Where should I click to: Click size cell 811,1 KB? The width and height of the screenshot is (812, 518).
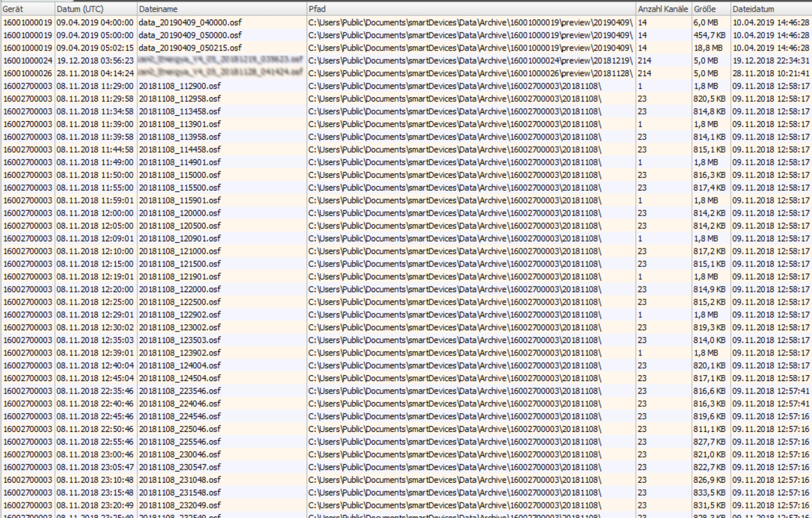[x=709, y=429]
